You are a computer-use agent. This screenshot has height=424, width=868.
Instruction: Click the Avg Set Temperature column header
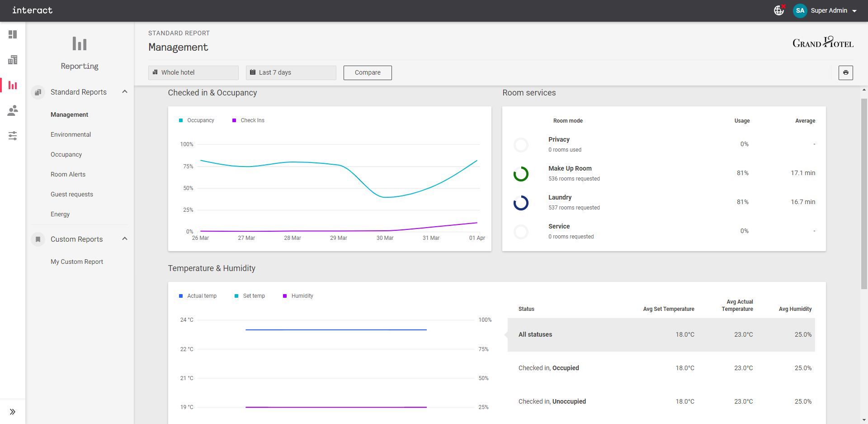669,309
